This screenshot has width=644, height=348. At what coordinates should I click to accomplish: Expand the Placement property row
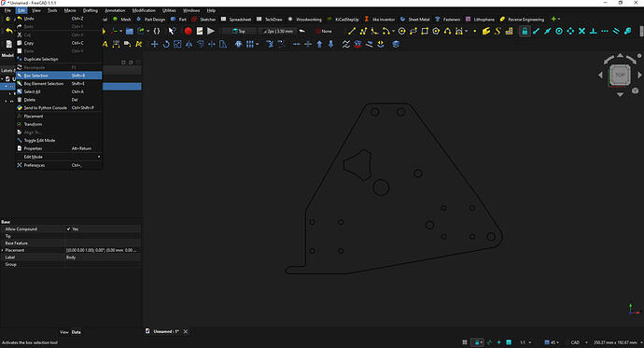pyautogui.click(x=3, y=250)
